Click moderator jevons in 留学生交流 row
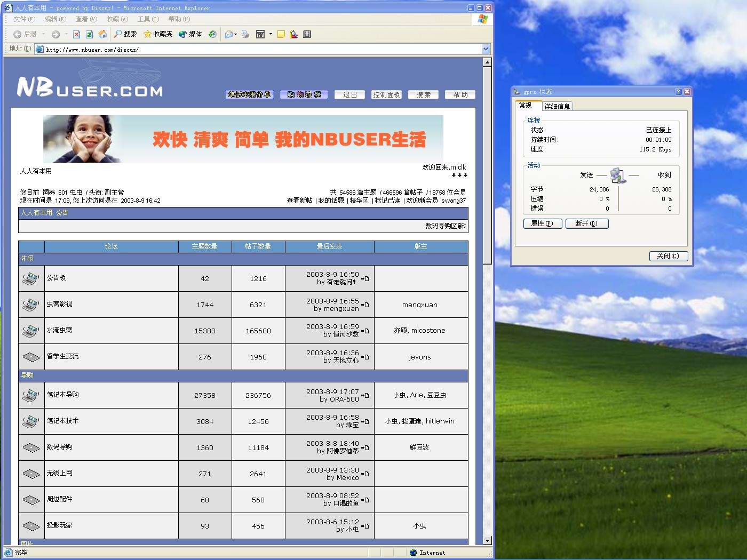 pyautogui.click(x=420, y=357)
